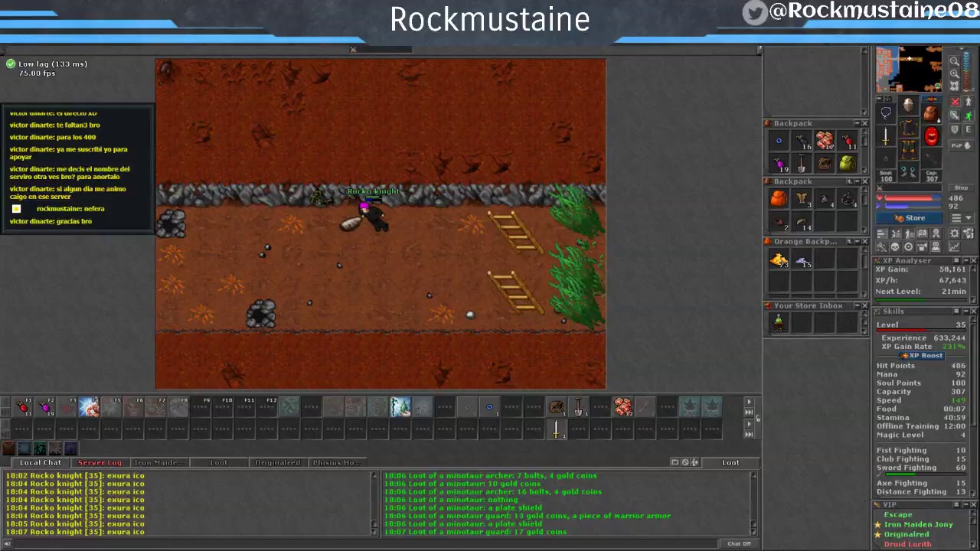Click the "Sword Fighting" skill row

921,468
